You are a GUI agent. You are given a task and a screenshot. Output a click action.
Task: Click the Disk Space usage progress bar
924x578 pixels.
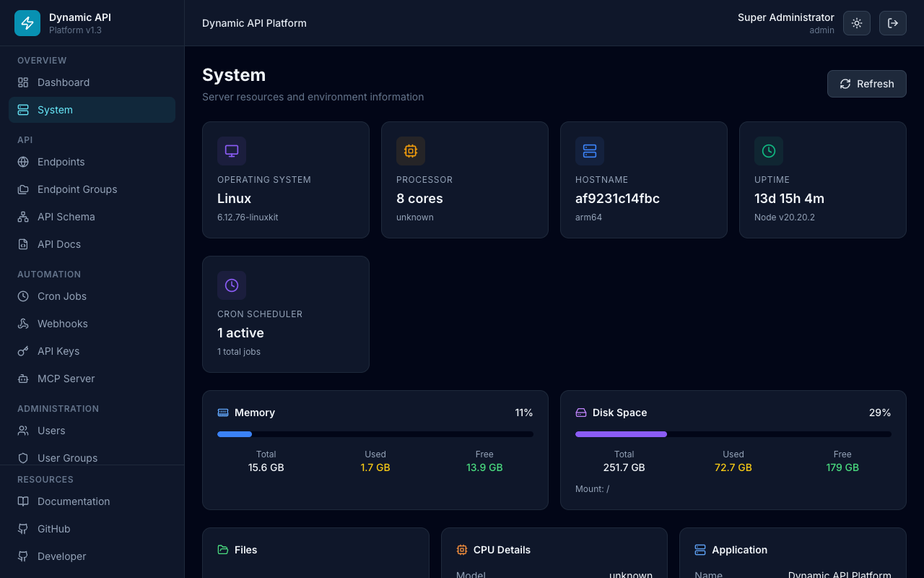click(x=733, y=434)
